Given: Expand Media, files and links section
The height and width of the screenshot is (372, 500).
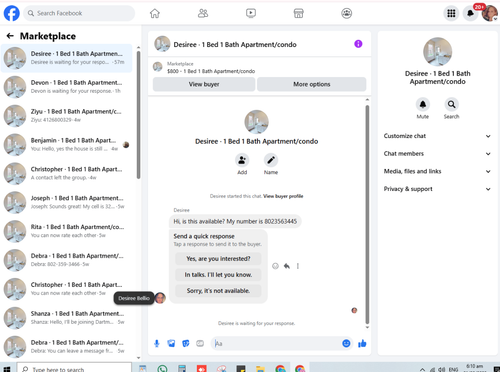Looking at the screenshot, I should point(437,171).
